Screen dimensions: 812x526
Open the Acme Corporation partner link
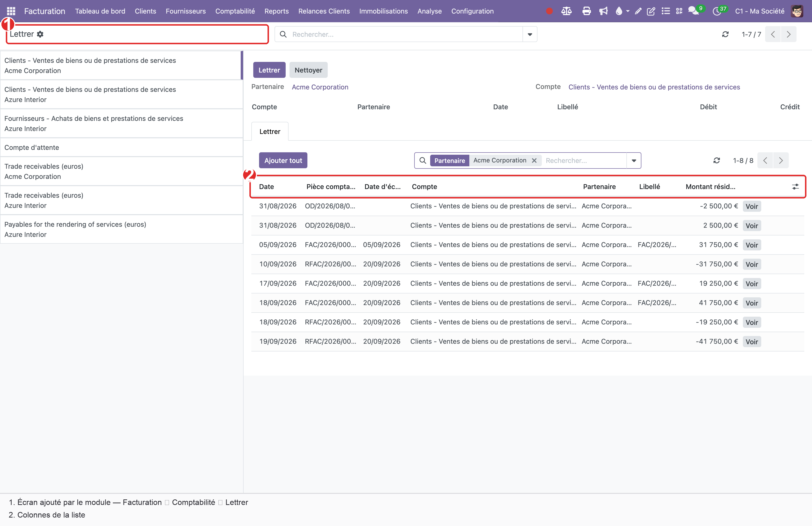[x=320, y=87]
